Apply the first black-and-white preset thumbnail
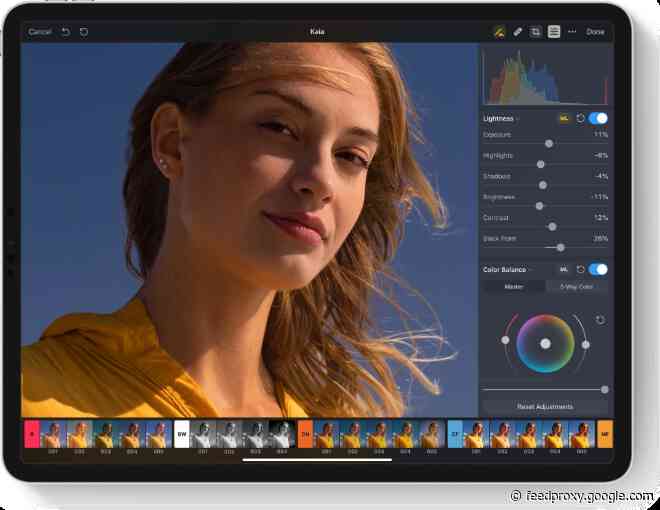This screenshot has width=660, height=510. [203, 434]
